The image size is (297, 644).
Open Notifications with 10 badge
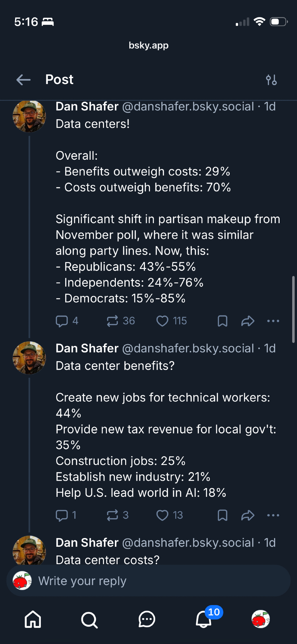(x=204, y=619)
